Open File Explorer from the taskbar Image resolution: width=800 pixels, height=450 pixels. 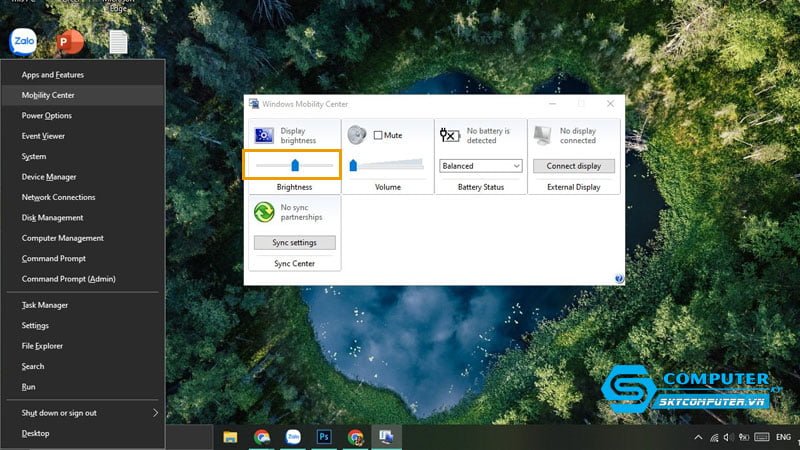coord(230,437)
